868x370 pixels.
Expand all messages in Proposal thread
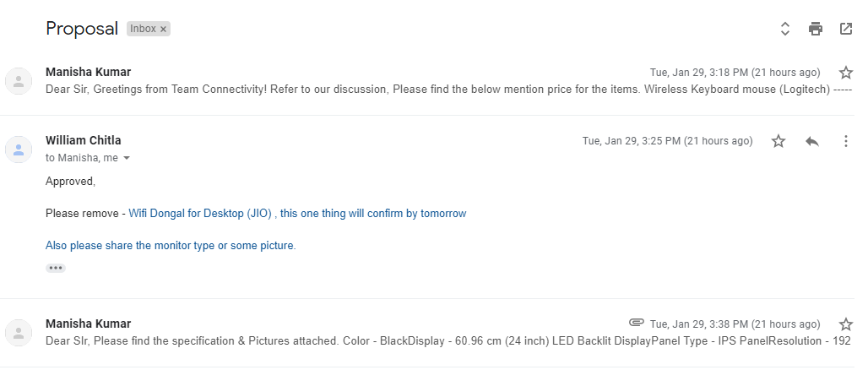click(784, 29)
